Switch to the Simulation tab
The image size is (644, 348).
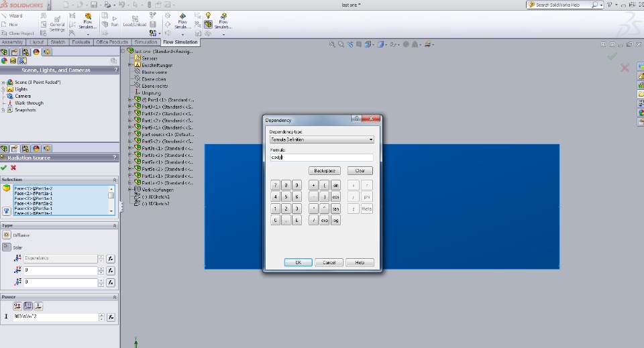click(x=146, y=42)
